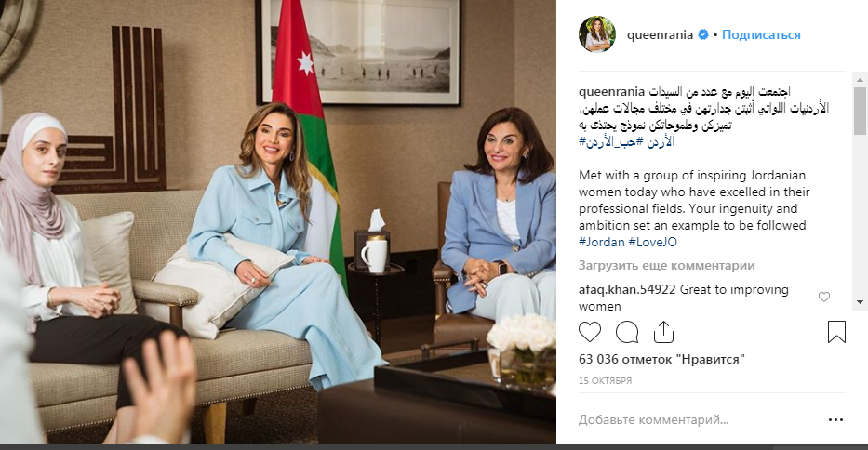View the 63 036 likes count
This screenshot has width=868, height=450.
661,359
